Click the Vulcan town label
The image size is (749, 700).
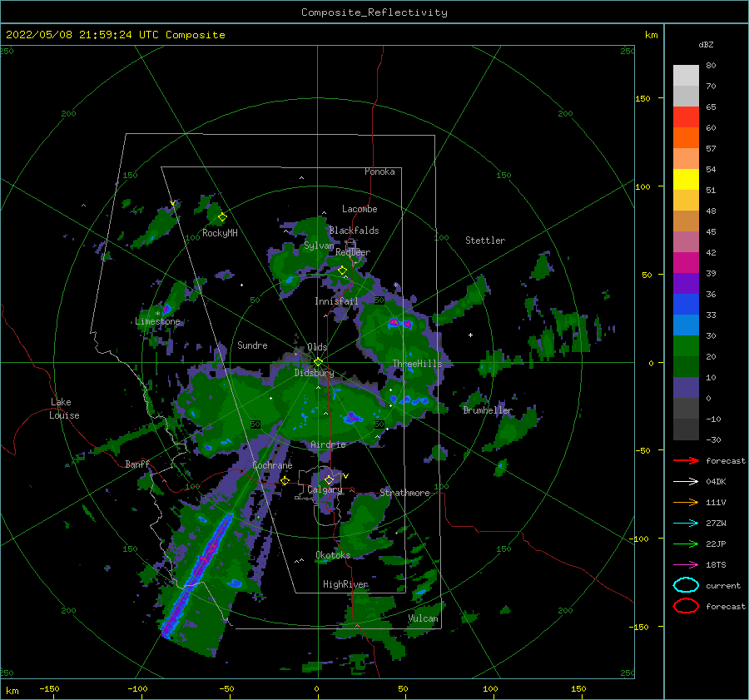[x=423, y=618]
